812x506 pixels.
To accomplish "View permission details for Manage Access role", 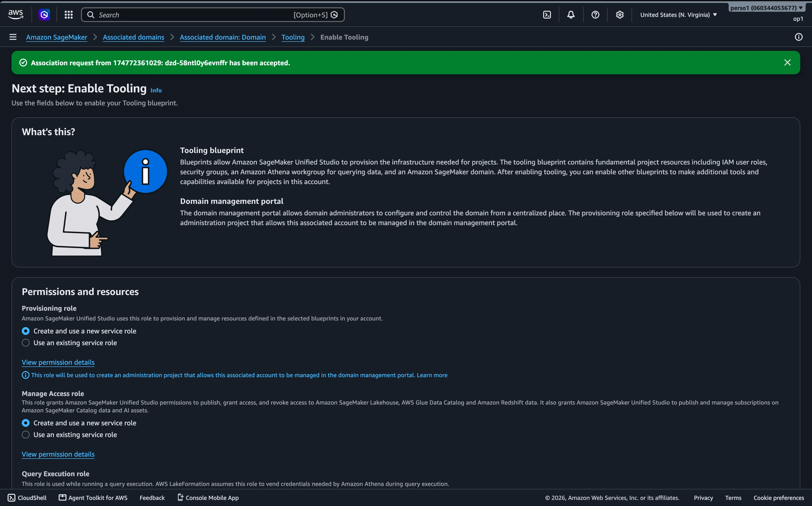I will [x=58, y=454].
